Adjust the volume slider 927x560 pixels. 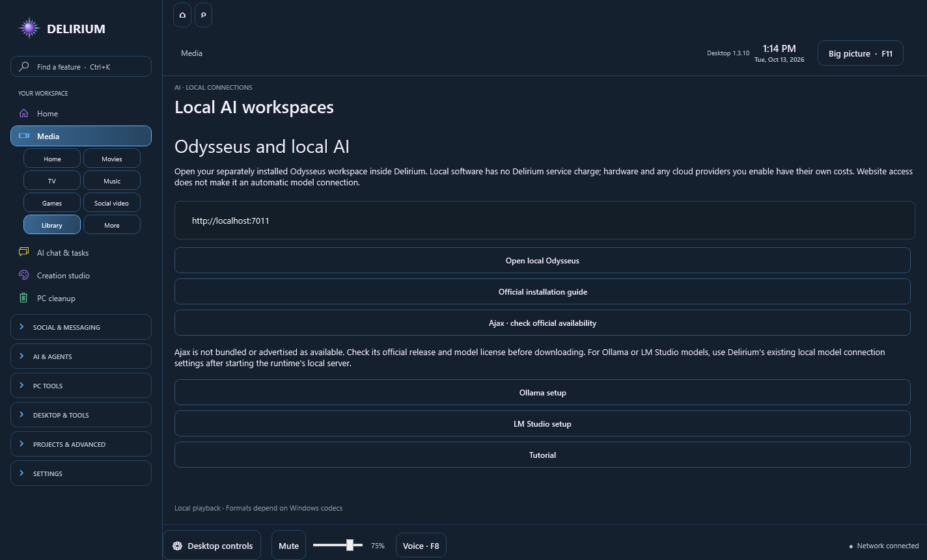coord(338,545)
